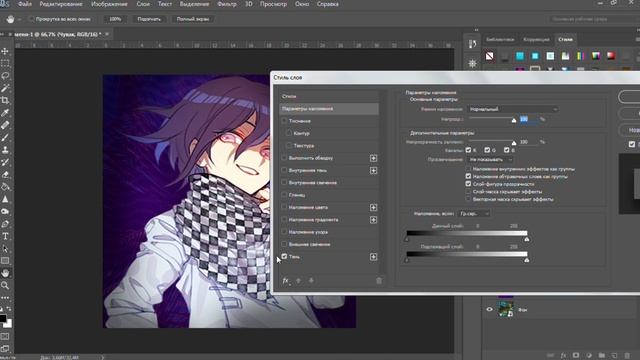Enable the Наложение узора checkbox
The width and height of the screenshot is (640, 360).
click(284, 232)
